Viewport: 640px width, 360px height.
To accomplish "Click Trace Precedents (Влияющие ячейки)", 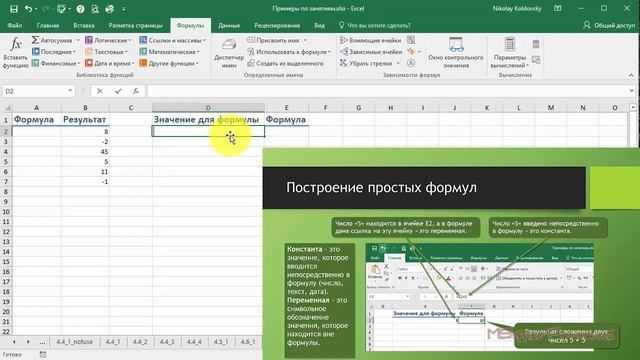I will point(371,40).
